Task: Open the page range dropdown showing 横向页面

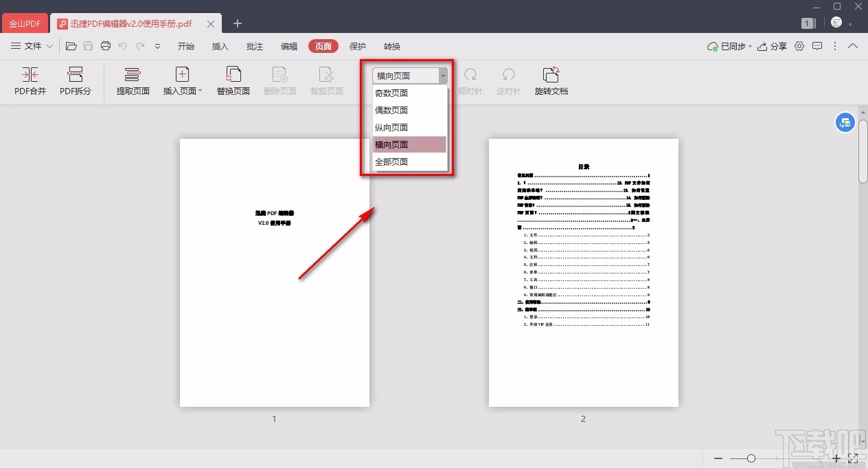Action: point(442,76)
